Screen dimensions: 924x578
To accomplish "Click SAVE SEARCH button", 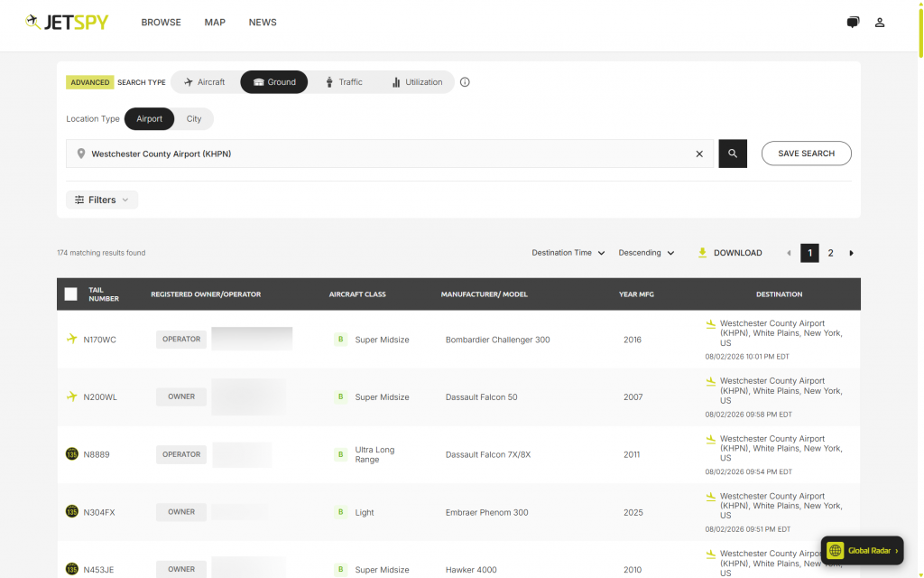I will [806, 154].
